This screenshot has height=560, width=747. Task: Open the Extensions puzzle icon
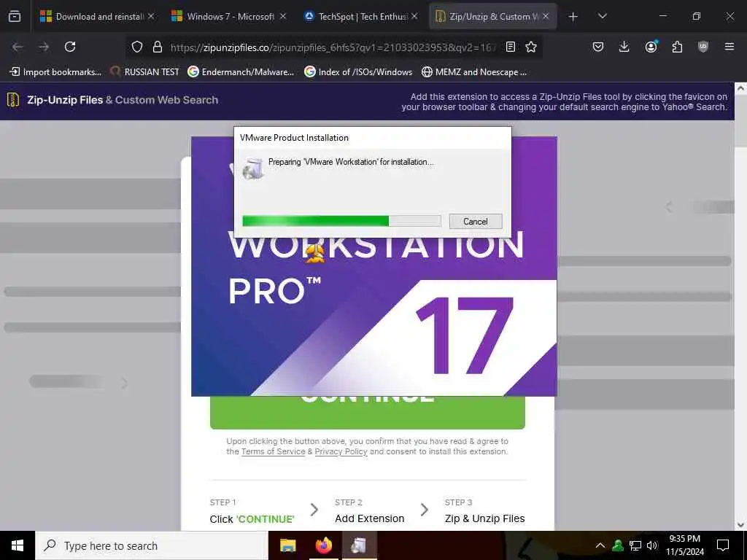677,47
